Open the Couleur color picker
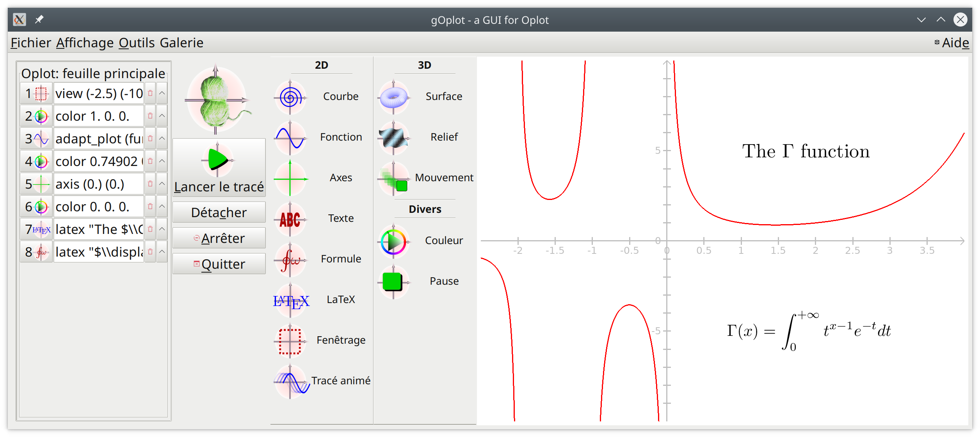Viewport: 980px width, 437px height. pyautogui.click(x=394, y=241)
